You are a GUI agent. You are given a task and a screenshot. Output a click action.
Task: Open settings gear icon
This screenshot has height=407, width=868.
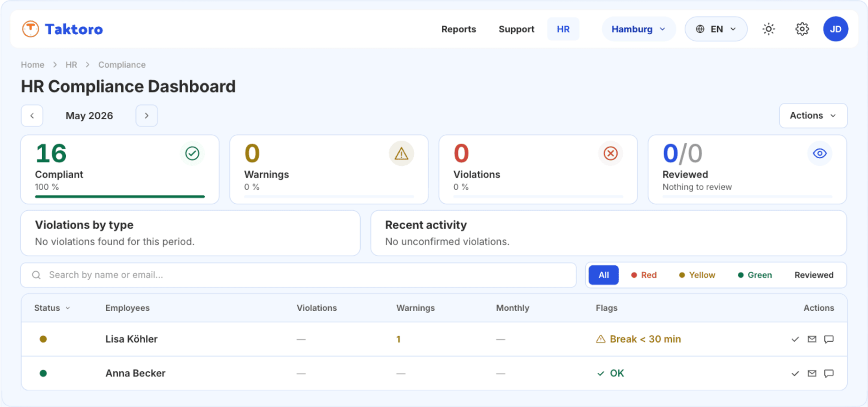coord(802,29)
